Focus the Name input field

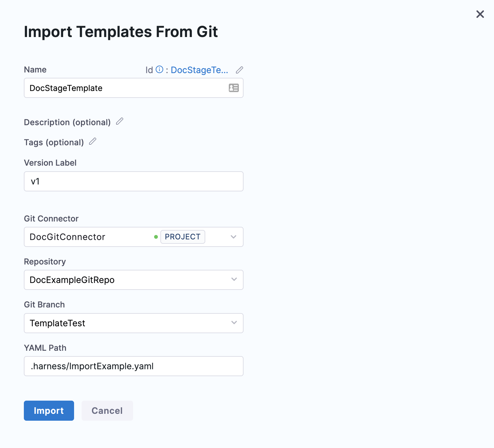126,88
